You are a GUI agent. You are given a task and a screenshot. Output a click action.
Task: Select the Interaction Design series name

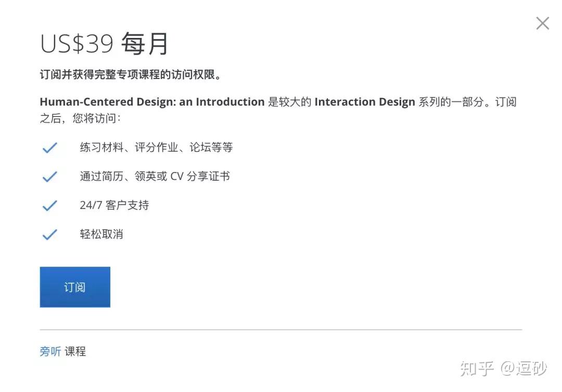[x=364, y=101]
